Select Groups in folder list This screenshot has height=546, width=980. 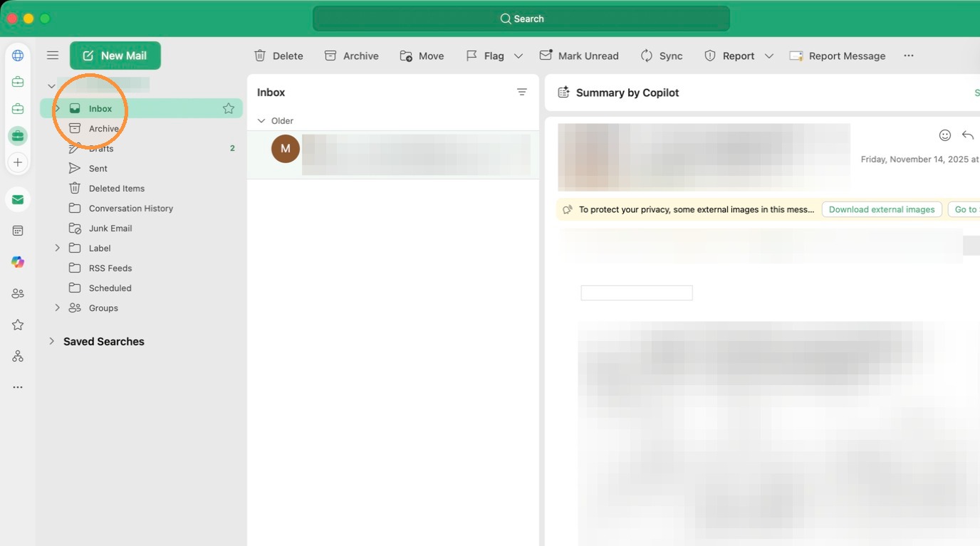point(141,308)
